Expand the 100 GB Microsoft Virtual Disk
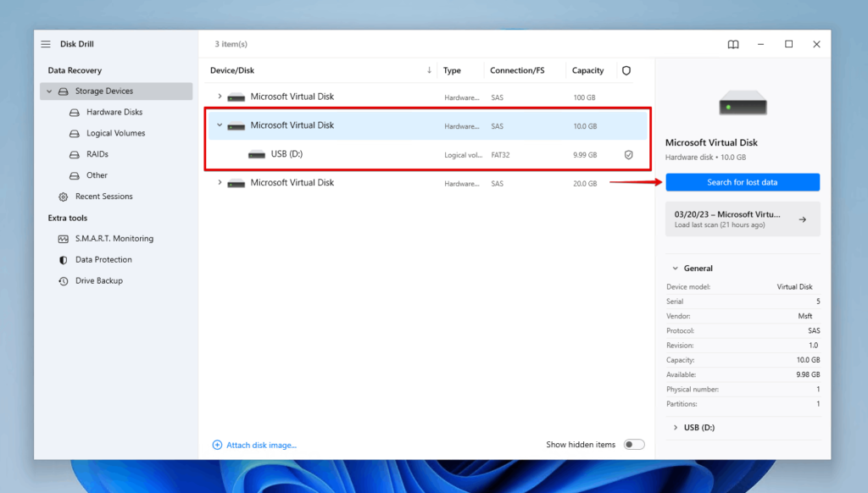This screenshot has width=868, height=493. (220, 97)
